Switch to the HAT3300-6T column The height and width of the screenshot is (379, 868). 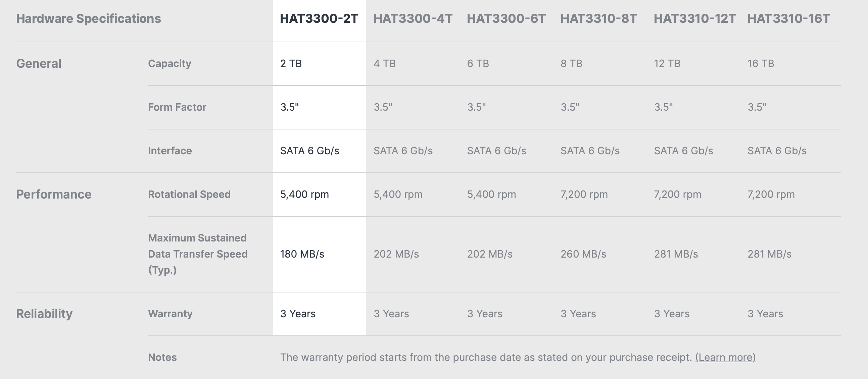506,18
